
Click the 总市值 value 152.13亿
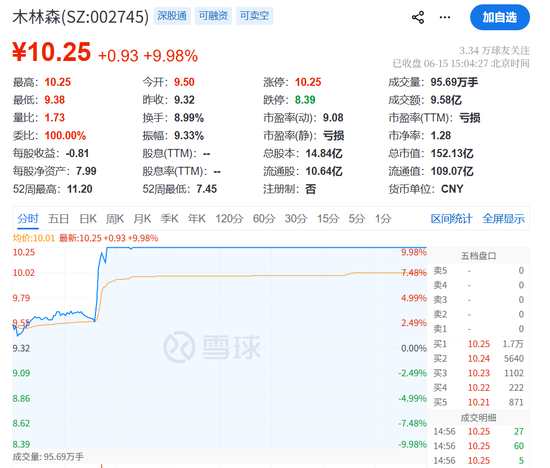pos(452,154)
